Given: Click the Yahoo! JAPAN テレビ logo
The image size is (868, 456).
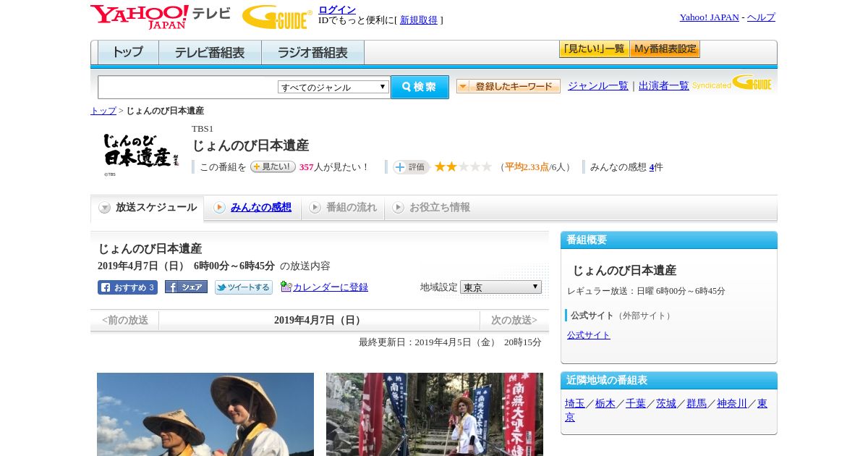Looking at the screenshot, I should 161,17.
